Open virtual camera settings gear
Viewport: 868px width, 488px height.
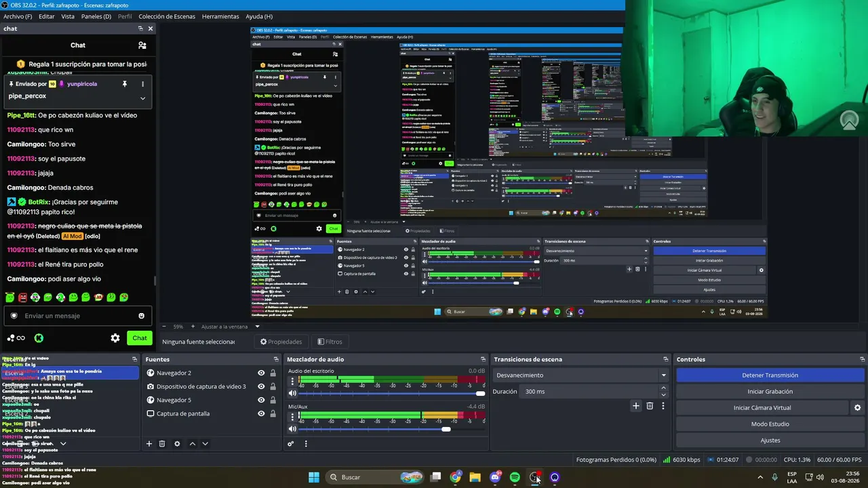tap(857, 408)
